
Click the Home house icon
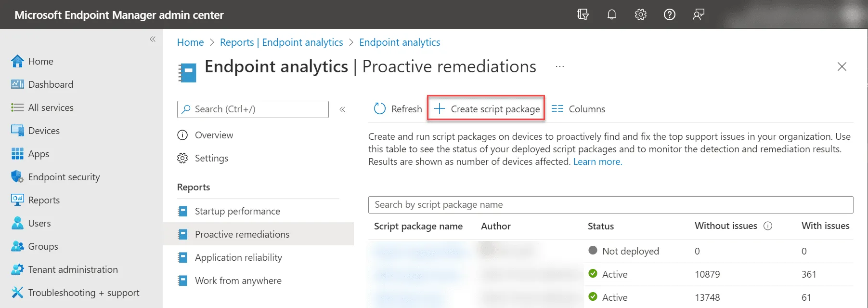17,61
